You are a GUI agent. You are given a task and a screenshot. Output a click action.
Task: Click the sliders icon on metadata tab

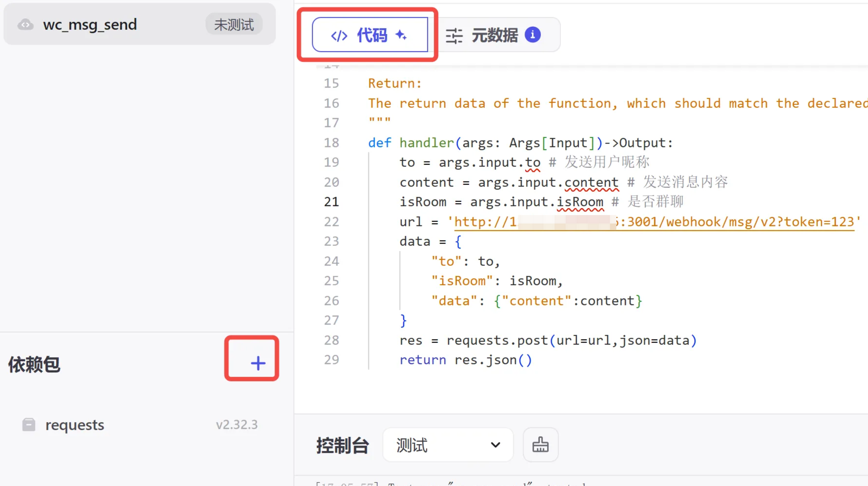pyautogui.click(x=454, y=36)
